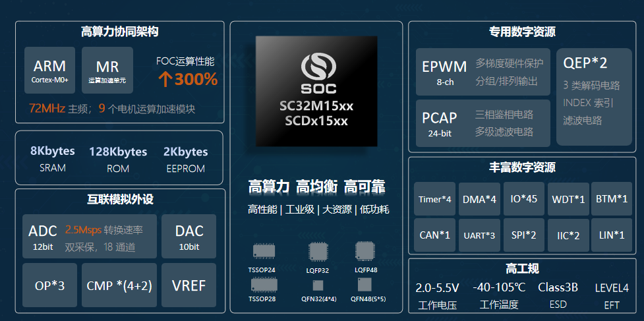
Task: Click the 2.5Msps conversion rate text
Action: tap(83, 230)
